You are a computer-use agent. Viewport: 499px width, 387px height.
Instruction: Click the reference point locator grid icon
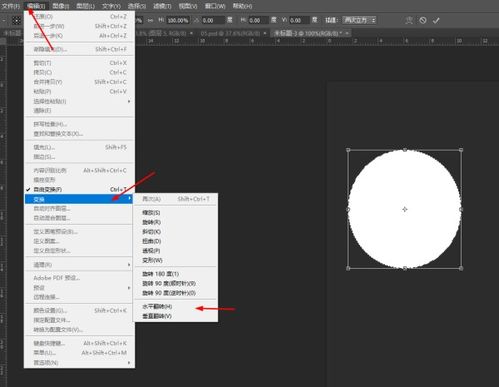pos(16,20)
